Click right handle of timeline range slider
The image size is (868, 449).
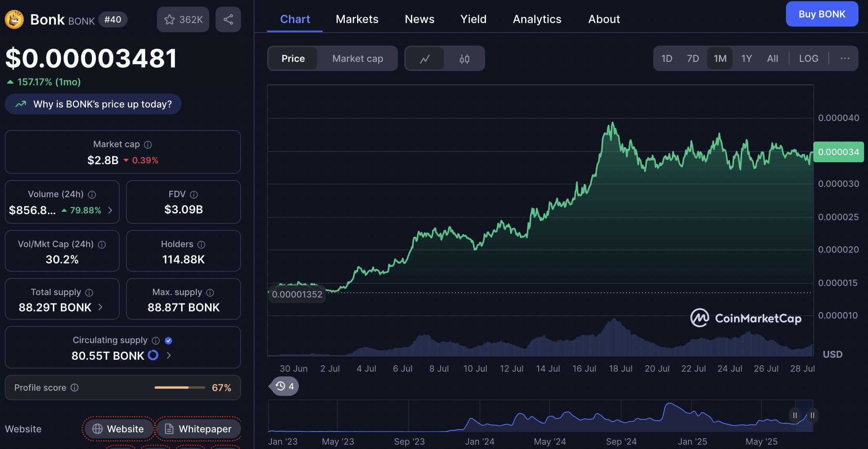pos(812,415)
